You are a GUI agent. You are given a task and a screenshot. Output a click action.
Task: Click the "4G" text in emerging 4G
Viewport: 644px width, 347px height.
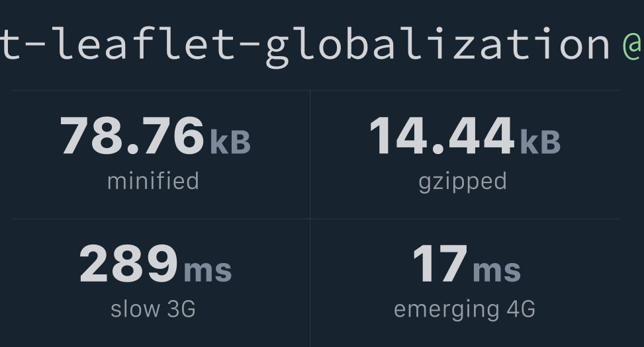click(521, 309)
